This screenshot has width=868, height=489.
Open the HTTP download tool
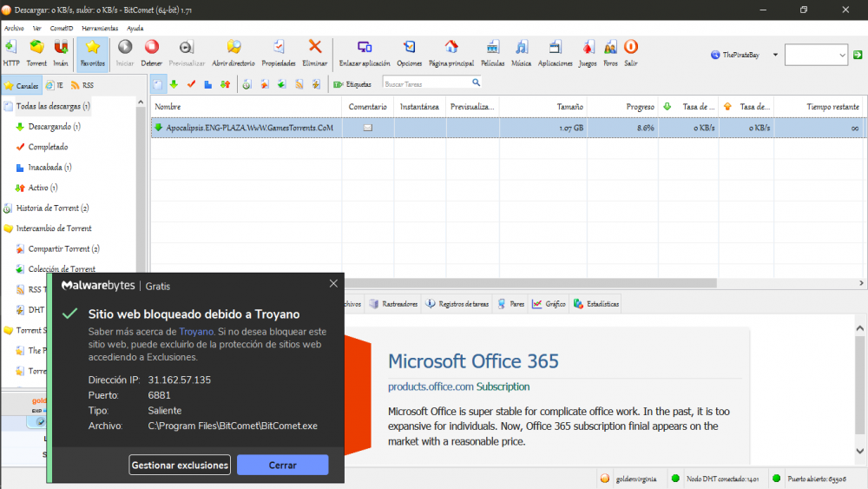(x=11, y=53)
